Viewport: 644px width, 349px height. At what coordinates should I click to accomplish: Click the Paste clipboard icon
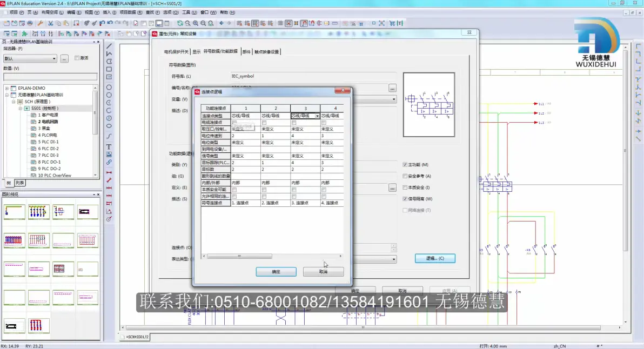[x=66, y=23]
